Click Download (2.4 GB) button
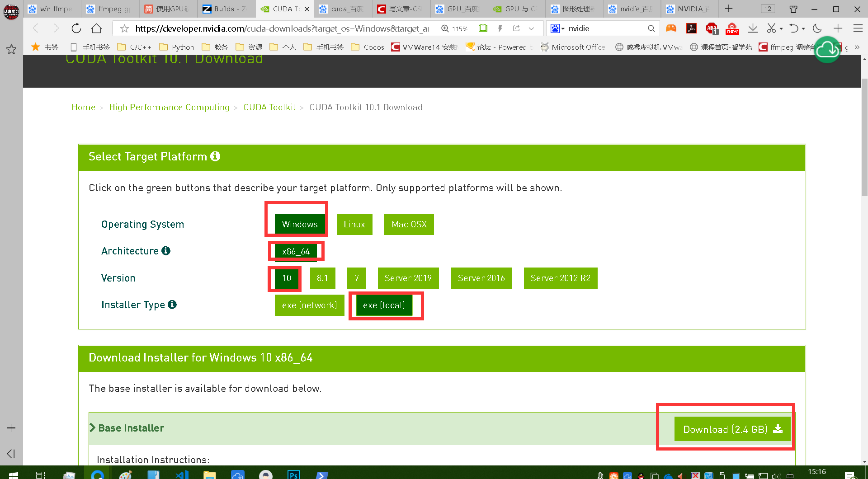 pos(732,429)
